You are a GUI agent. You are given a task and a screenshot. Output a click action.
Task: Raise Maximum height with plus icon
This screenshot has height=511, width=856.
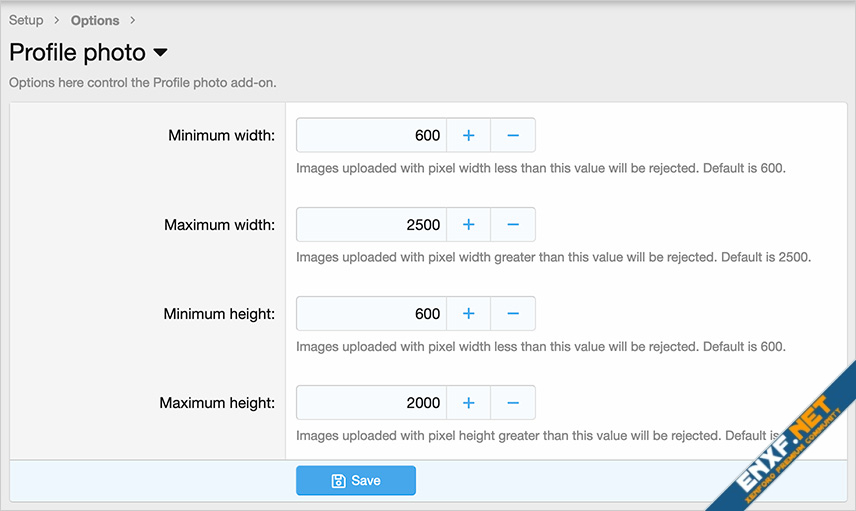[x=468, y=403]
